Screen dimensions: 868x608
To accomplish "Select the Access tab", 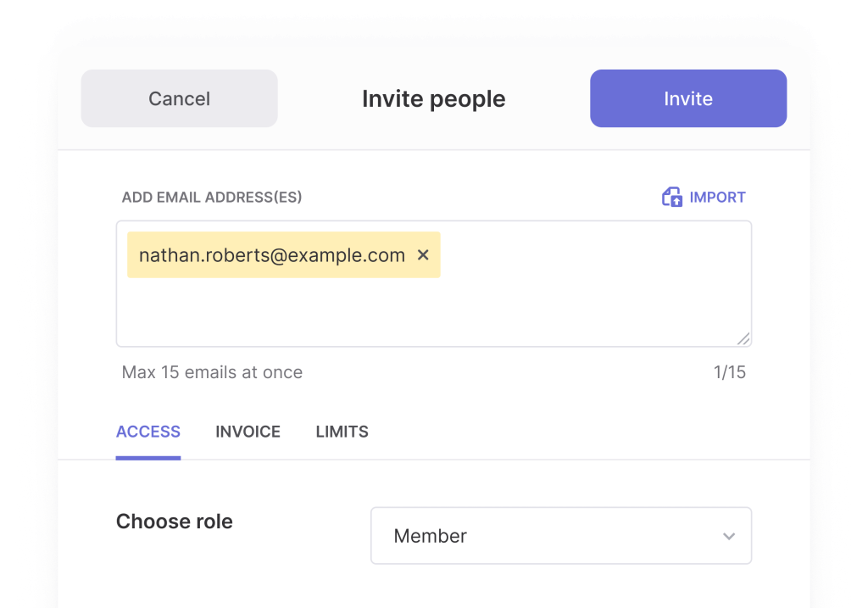I will coord(148,432).
